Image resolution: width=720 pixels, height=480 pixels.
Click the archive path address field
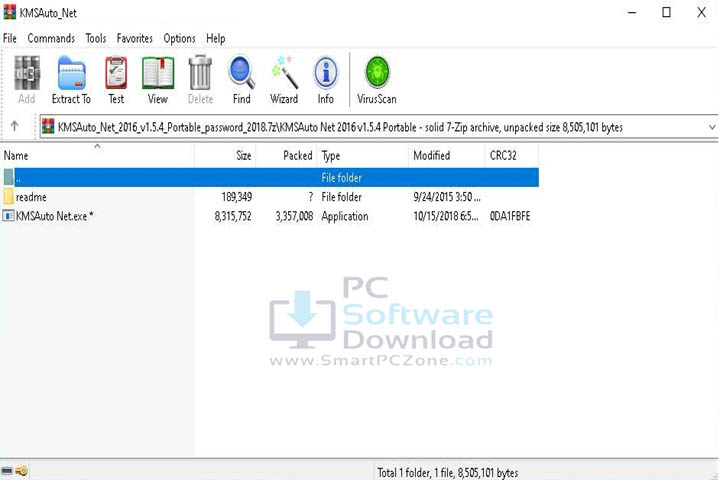[x=379, y=127]
